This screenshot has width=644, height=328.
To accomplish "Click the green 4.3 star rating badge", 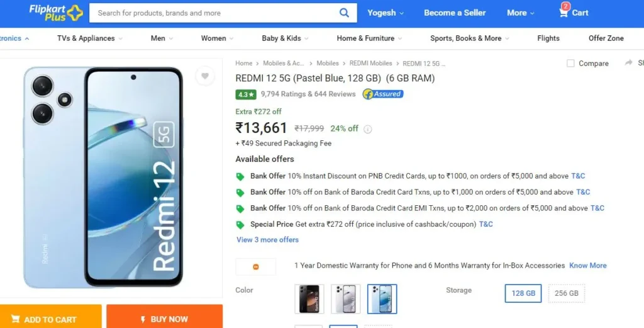I will pyautogui.click(x=246, y=94).
